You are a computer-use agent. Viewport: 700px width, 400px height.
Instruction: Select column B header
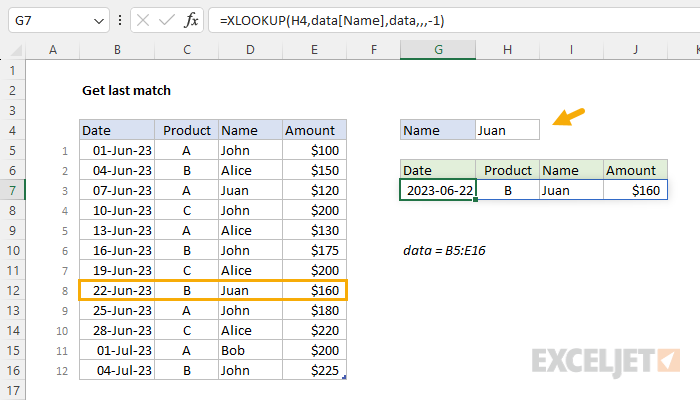pyautogui.click(x=117, y=50)
